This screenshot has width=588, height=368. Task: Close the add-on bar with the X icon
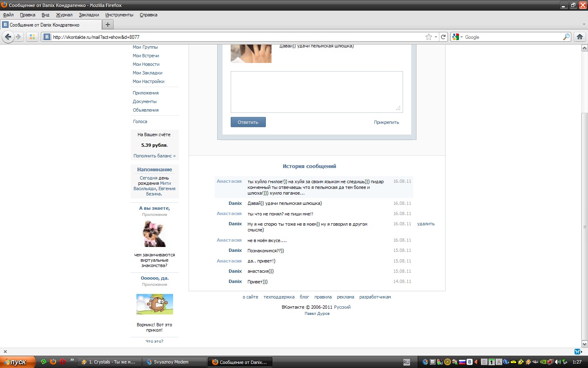[5, 352]
